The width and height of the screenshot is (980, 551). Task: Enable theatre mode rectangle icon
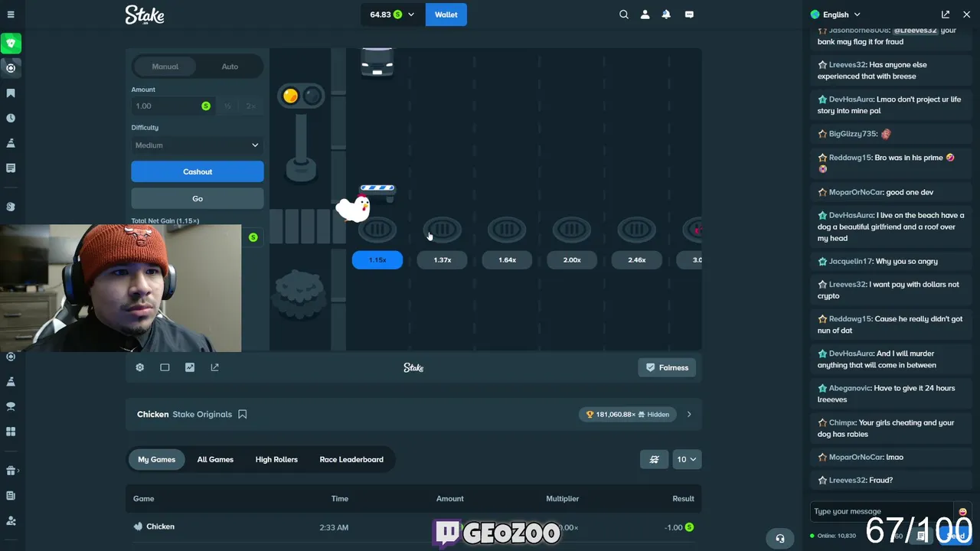[165, 367]
